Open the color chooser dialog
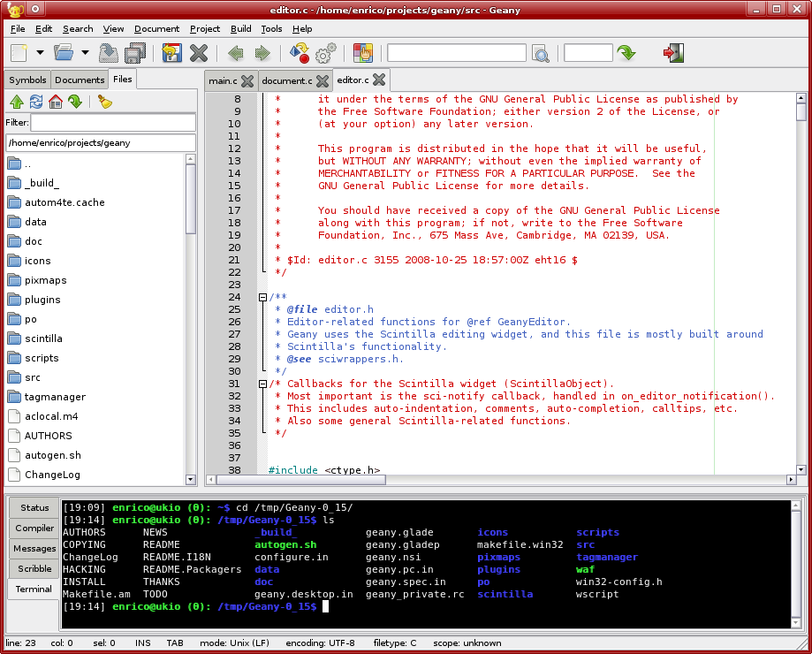812x654 pixels. (363, 53)
